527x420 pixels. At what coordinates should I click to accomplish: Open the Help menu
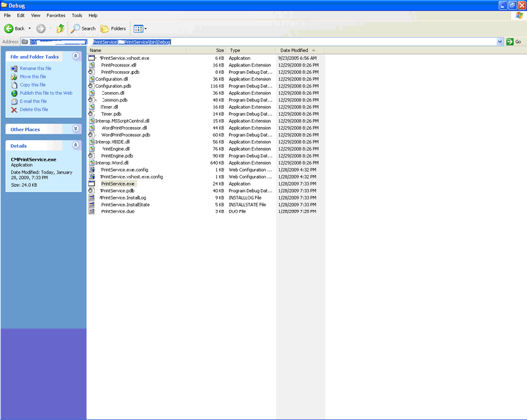(93, 15)
